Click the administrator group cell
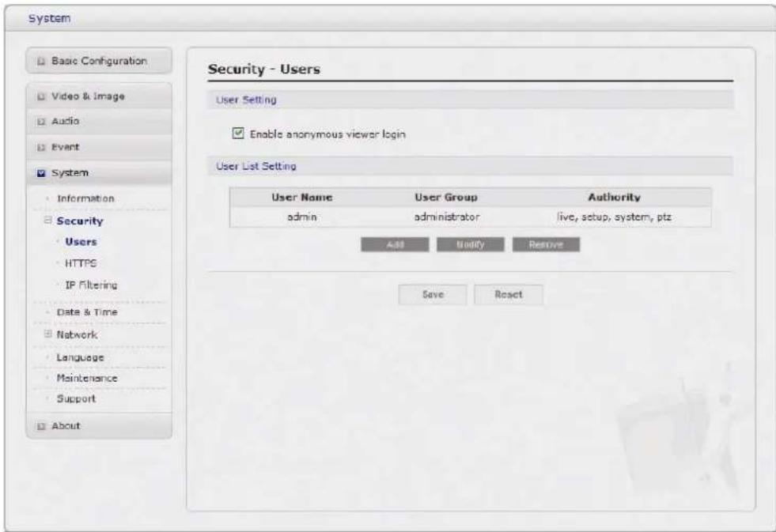 (446, 217)
